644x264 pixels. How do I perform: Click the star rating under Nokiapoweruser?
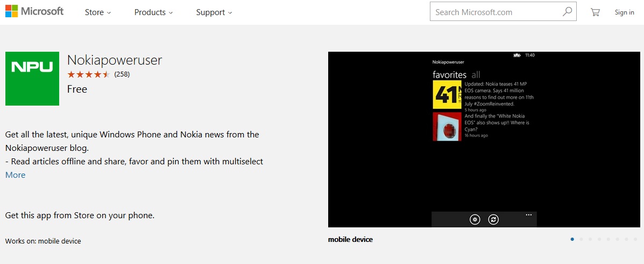click(89, 74)
